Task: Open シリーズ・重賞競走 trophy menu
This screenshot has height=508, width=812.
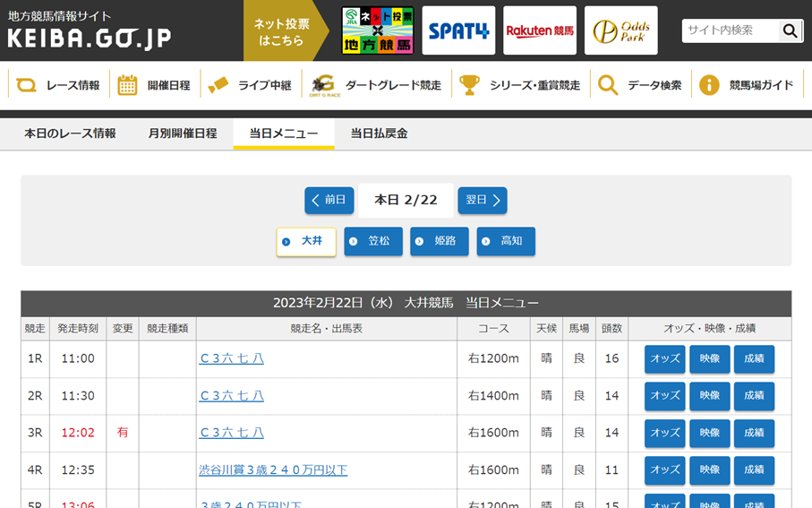Action: 520,85
